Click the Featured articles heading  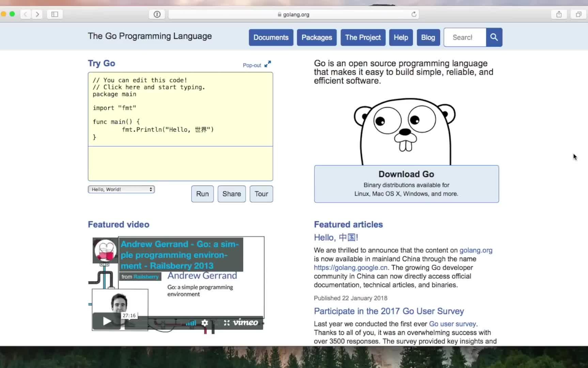pos(348,224)
